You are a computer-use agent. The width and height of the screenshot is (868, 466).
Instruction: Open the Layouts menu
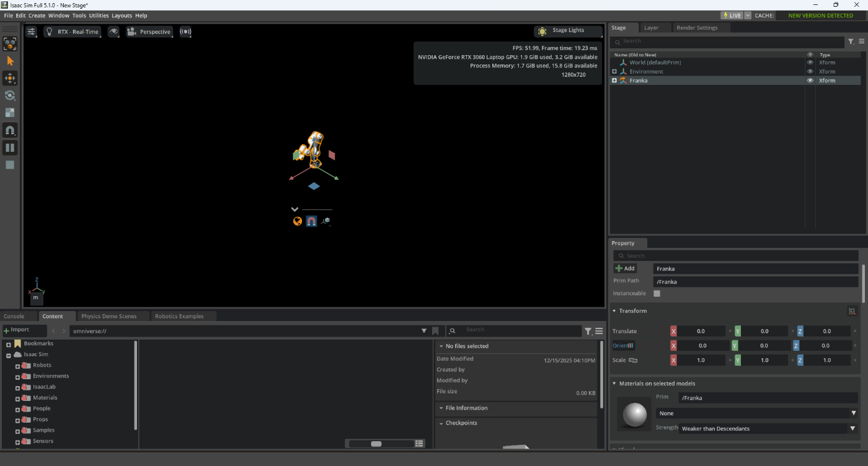pyautogui.click(x=122, y=15)
